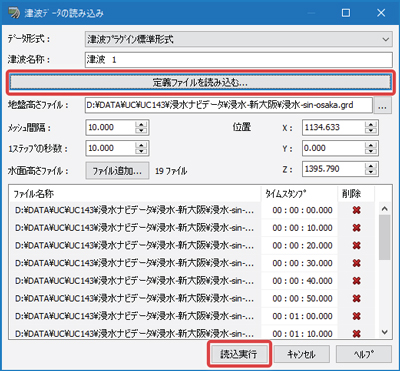
Task: Remove the file stamped 00:00:20.000
Action: 356,246
